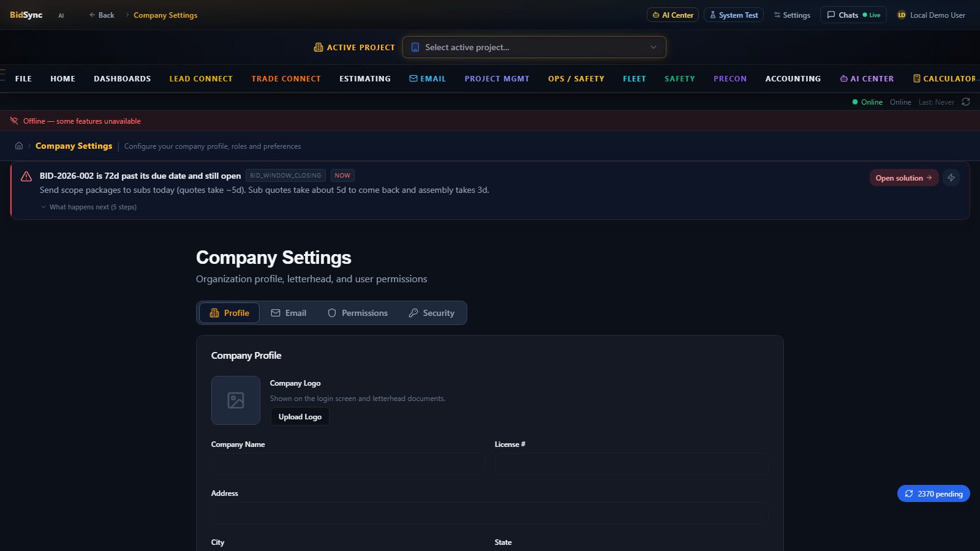Open the AI Center button in the top bar
Viewport: 980px width, 551px height.
point(673,15)
